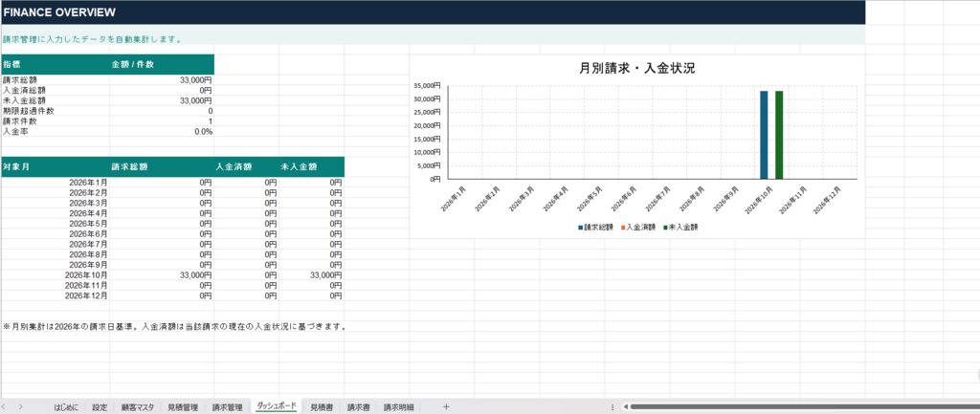Image resolution: width=980 pixels, height=414 pixels.
Task: Click the 指標 header cell
Action: 55,64
